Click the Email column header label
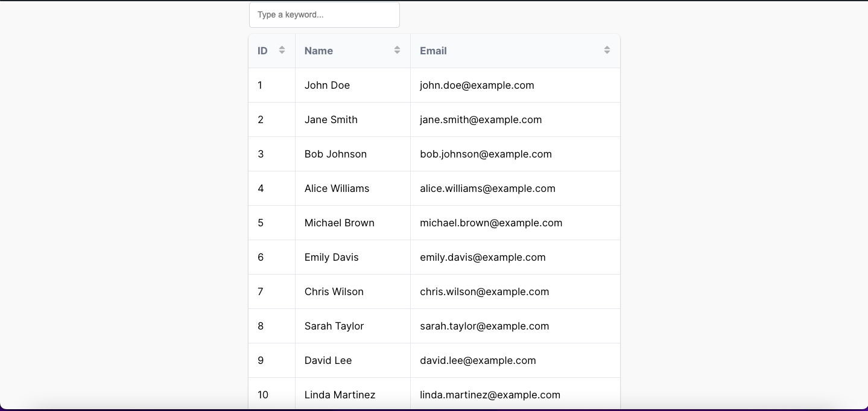 [433, 51]
